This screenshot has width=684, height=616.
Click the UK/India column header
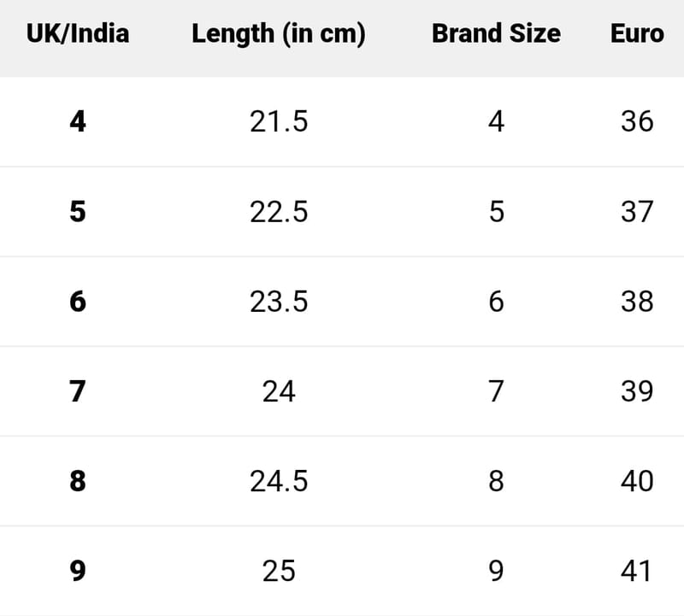click(78, 34)
